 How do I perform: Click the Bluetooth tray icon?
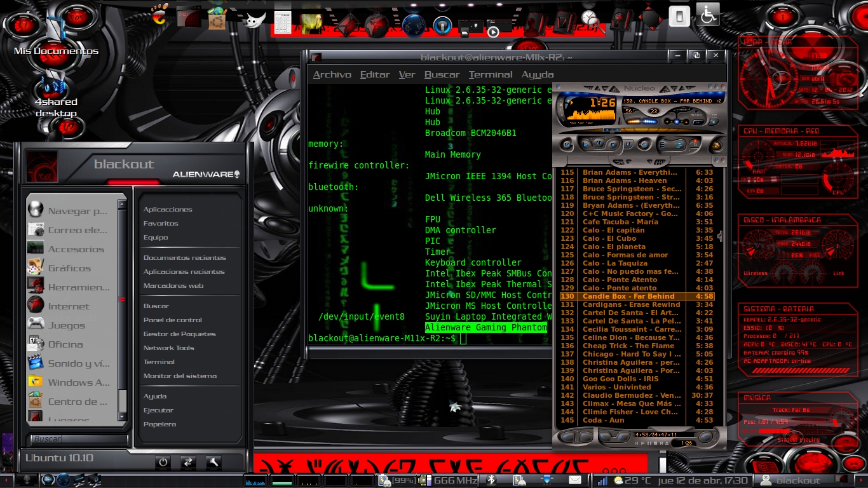491,480
